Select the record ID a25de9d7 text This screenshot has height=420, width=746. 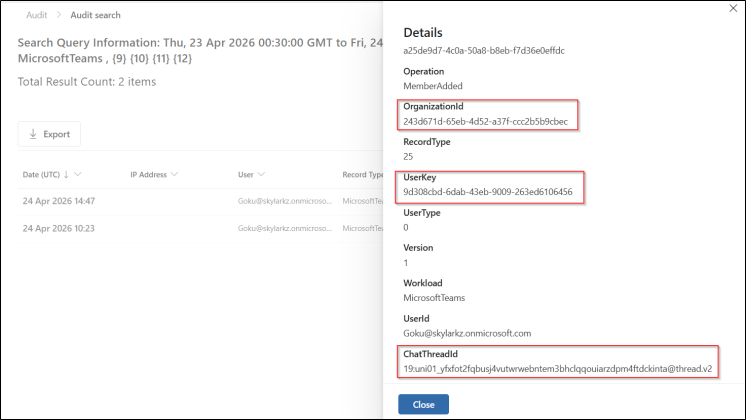(x=484, y=50)
